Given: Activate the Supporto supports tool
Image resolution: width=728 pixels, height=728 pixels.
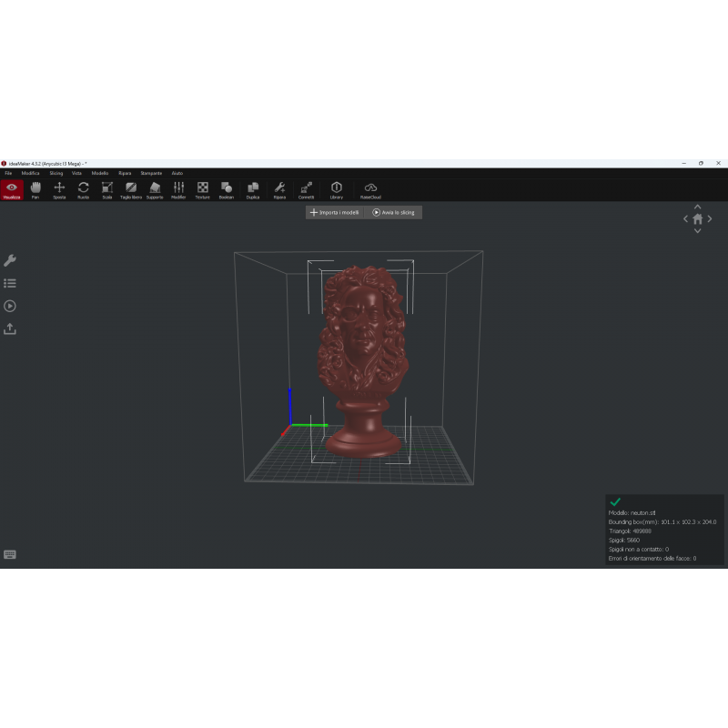Looking at the screenshot, I should click(154, 188).
